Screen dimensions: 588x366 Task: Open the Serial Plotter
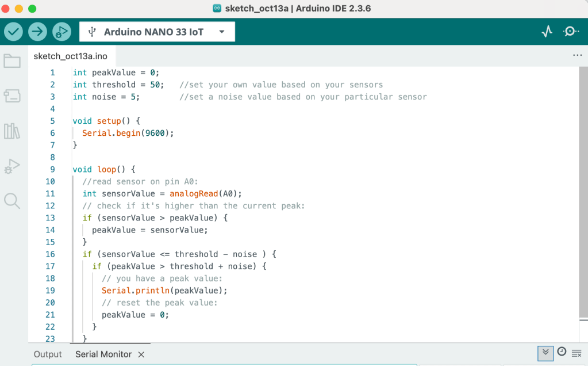coord(547,32)
